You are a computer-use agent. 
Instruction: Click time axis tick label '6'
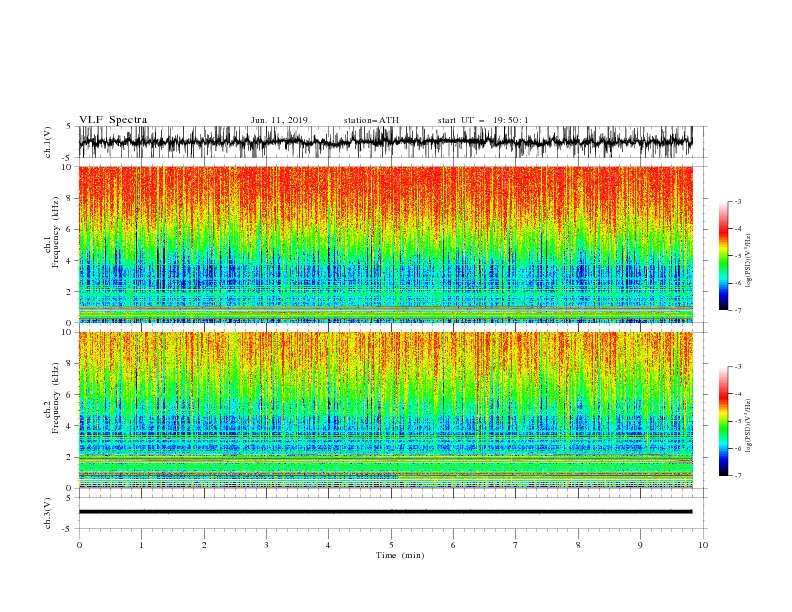tap(453, 545)
